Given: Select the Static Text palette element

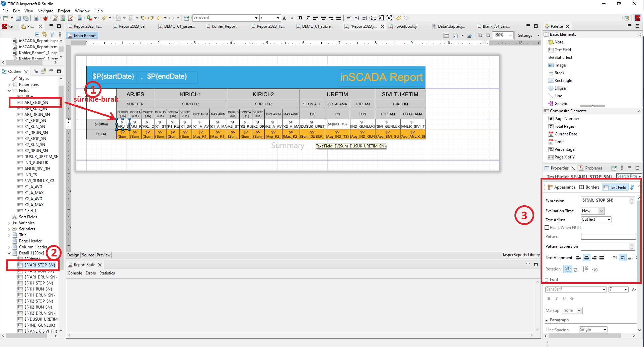Looking at the screenshot, I should tap(563, 57).
